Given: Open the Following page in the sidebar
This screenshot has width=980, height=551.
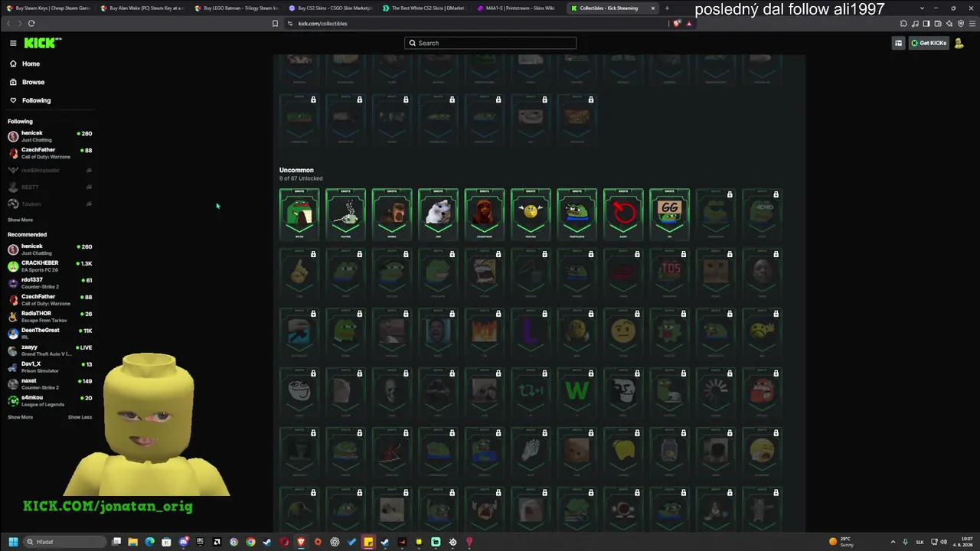Looking at the screenshot, I should click(36, 100).
